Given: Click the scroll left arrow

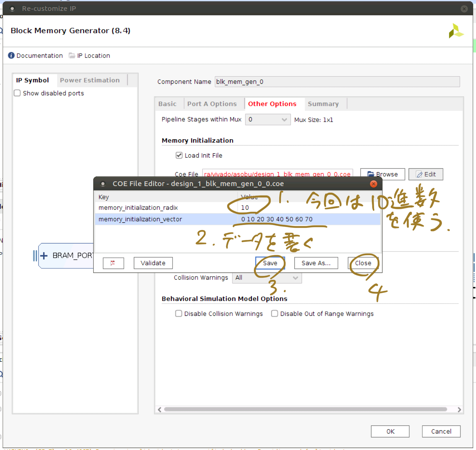Looking at the screenshot, I should point(160,410).
